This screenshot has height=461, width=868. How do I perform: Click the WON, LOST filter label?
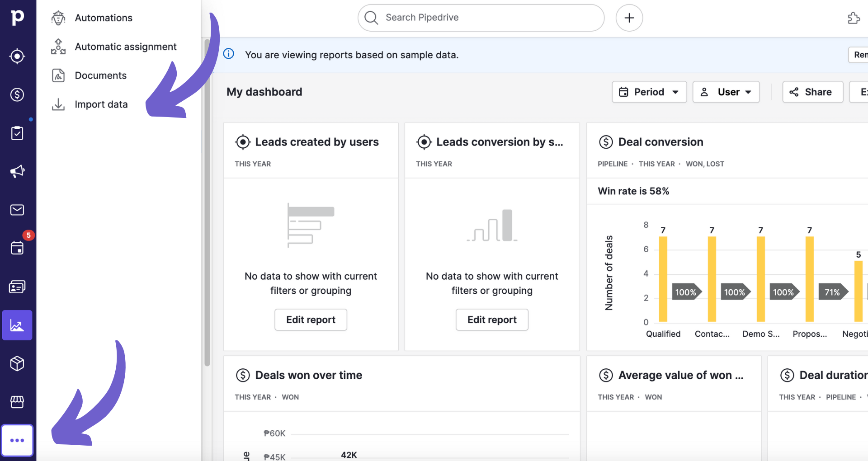[705, 164]
